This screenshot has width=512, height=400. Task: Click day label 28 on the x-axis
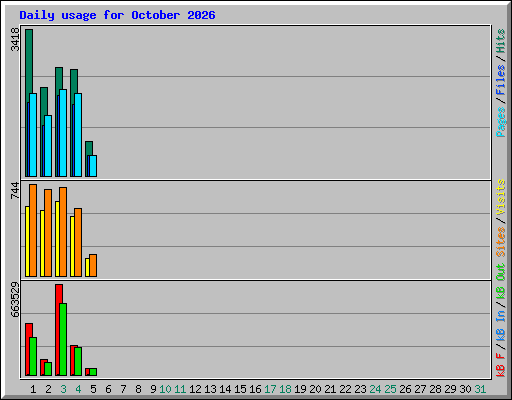435,389
